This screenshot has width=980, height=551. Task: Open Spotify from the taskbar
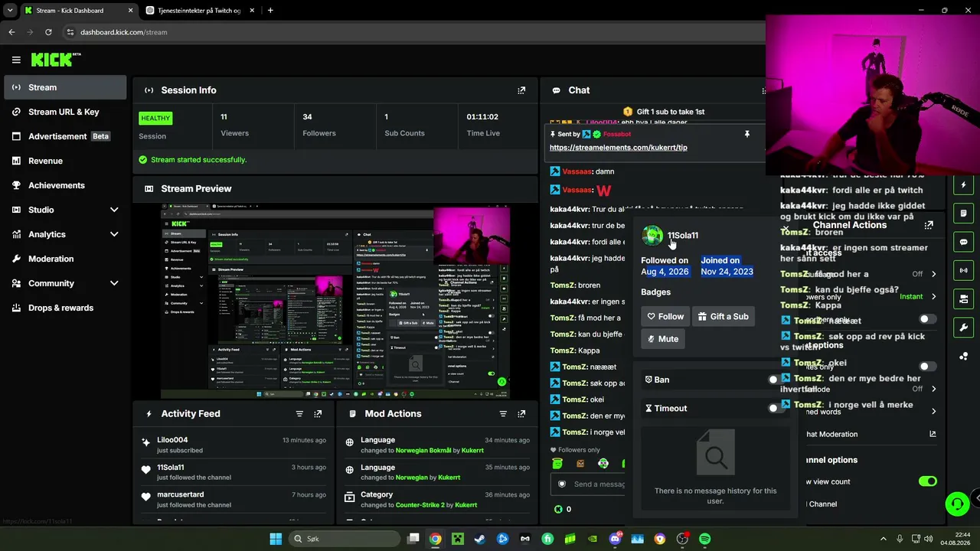click(x=704, y=539)
